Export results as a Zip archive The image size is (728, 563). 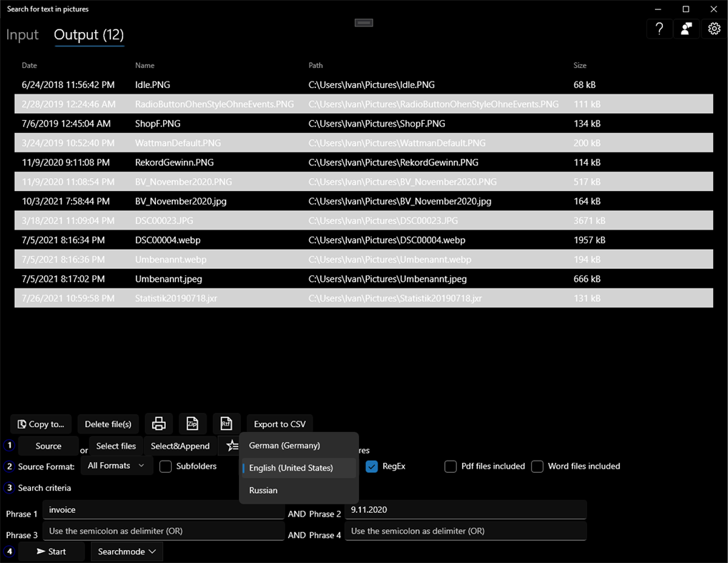click(x=192, y=424)
